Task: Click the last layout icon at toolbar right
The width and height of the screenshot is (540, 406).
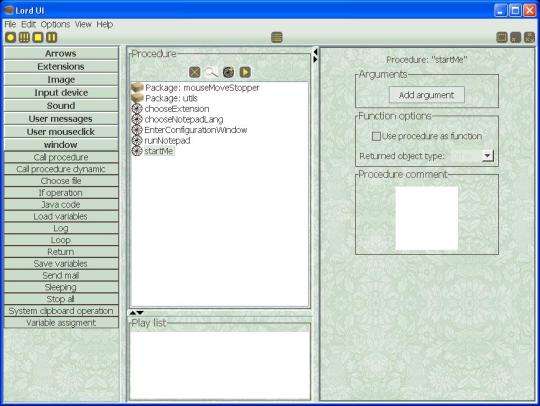Action: [x=529, y=37]
